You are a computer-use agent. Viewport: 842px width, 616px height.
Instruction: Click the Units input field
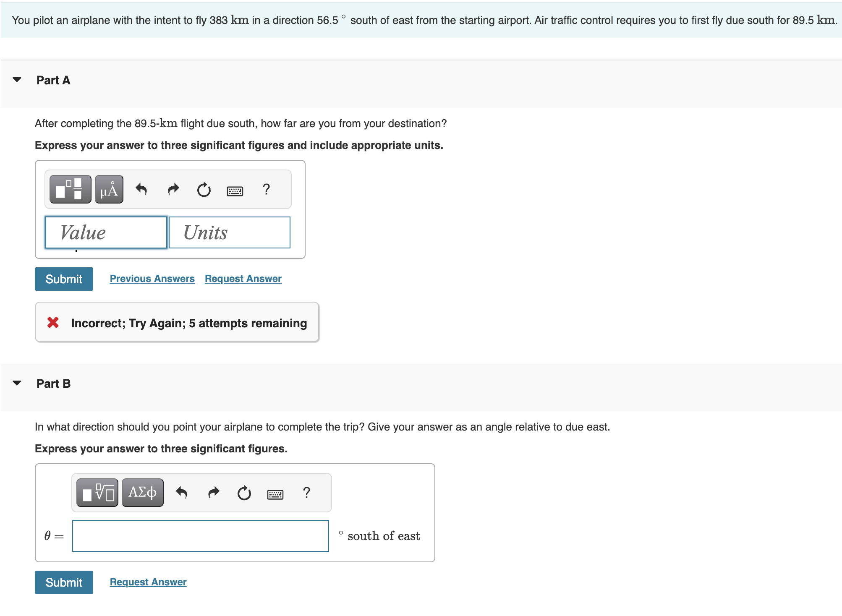click(229, 232)
